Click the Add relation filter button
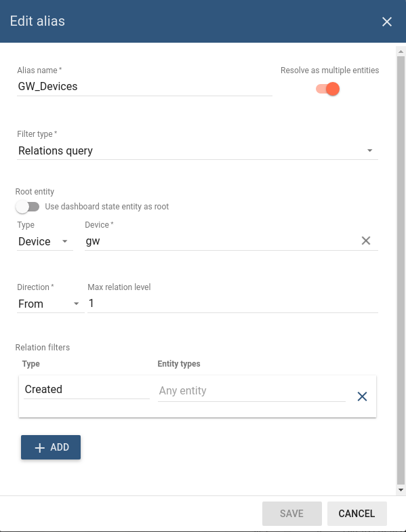Viewport: 406px width, 532px height. [x=51, y=447]
